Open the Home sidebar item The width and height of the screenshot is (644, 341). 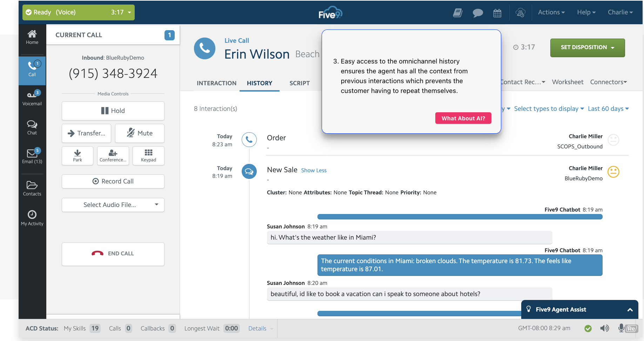[32, 37]
